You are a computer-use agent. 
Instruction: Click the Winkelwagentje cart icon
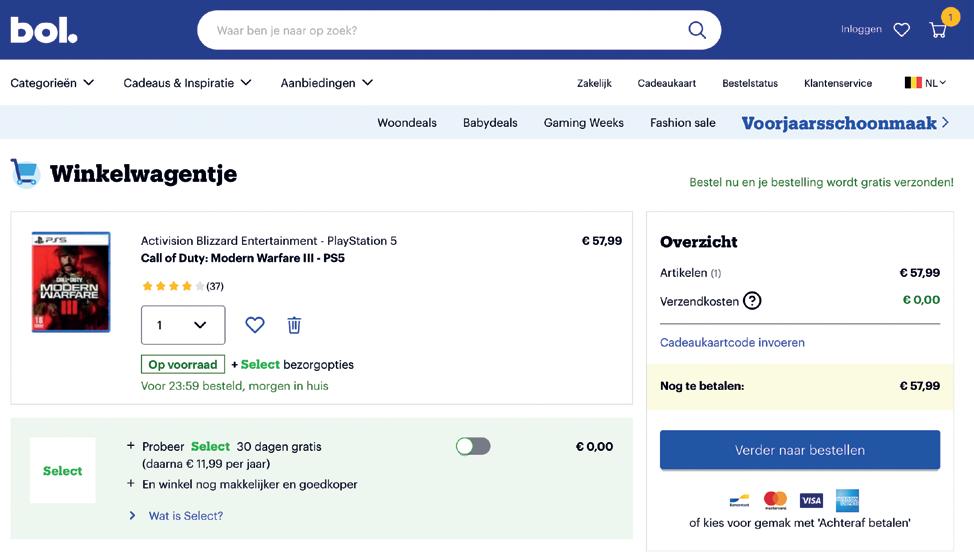coord(25,173)
